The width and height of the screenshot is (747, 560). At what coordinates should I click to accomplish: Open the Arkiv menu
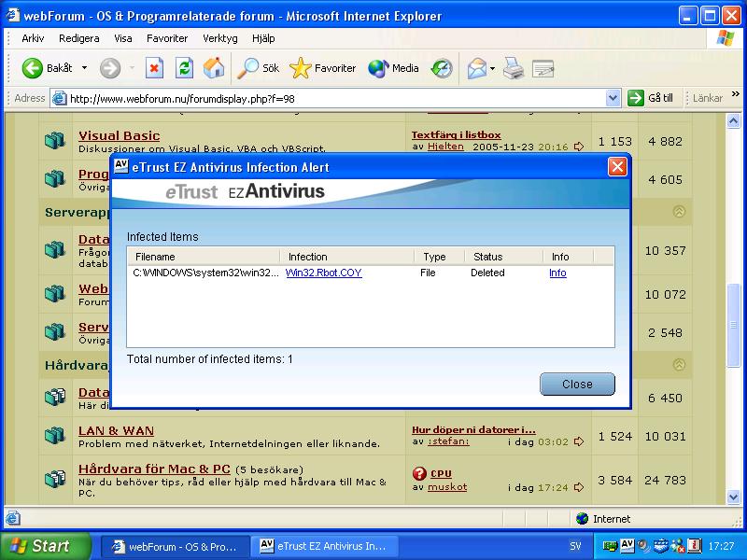pos(33,38)
